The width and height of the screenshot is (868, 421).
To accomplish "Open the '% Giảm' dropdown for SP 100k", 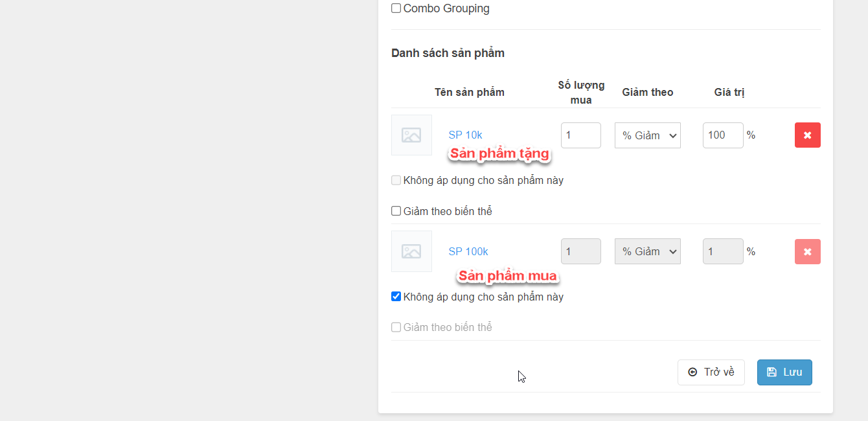I will coord(647,251).
